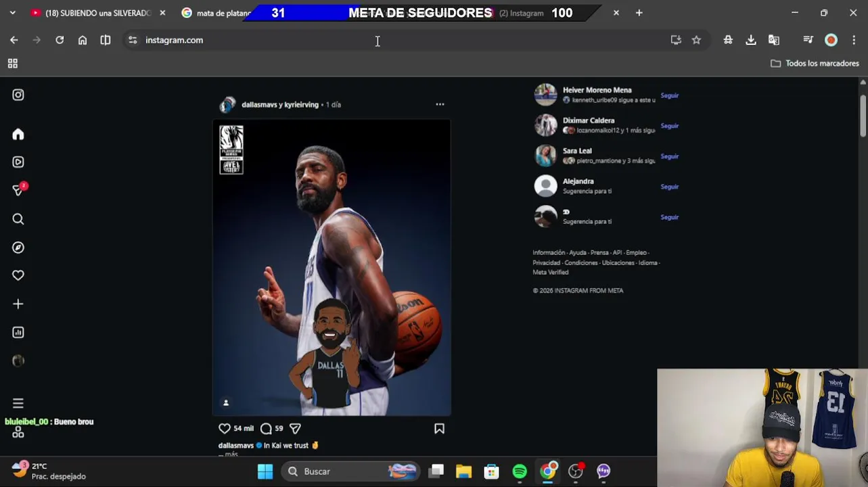Open File Explorer from taskbar
This screenshot has width=868, height=487.
[x=463, y=471]
